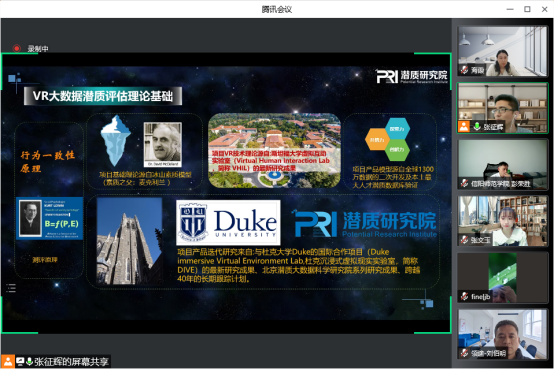
Task: Click the 腾讯会议 window title
Action: coord(277,9)
